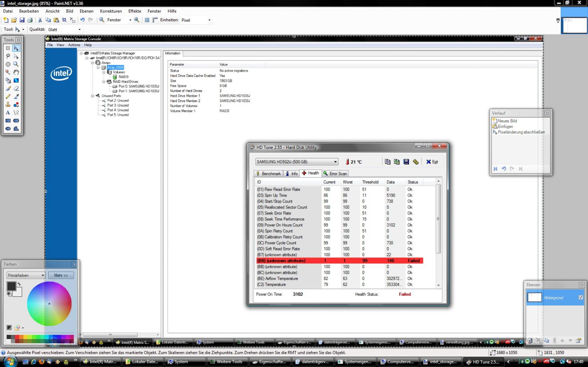Open the Korrekturen menu
Viewport: 588px width, 367px height.
coord(111,11)
